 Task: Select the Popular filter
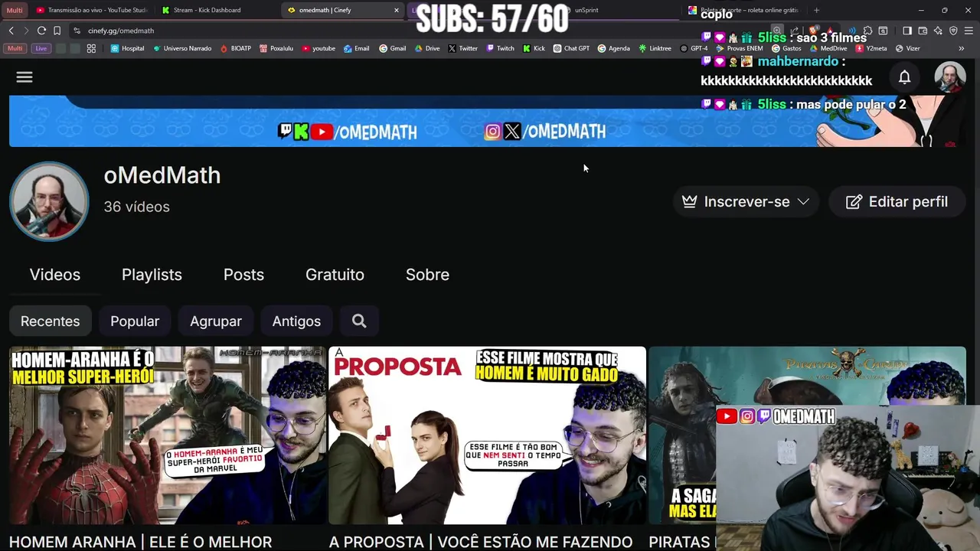[x=135, y=321]
